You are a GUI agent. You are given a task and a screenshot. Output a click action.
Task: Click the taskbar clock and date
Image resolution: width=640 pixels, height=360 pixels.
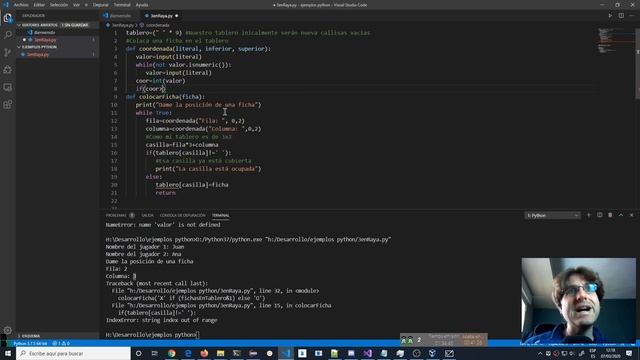(x=611, y=353)
